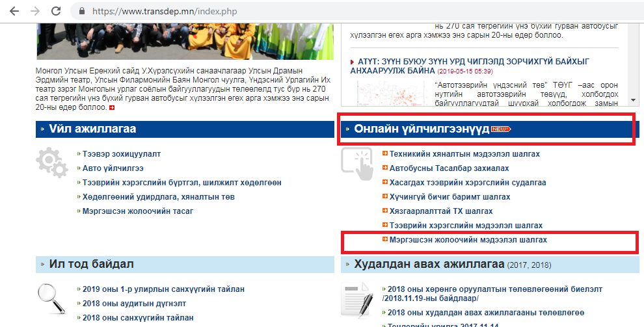Open the Онлайн үйлчилгээнүүд section header
The height and width of the screenshot is (327, 644).
(x=422, y=129)
